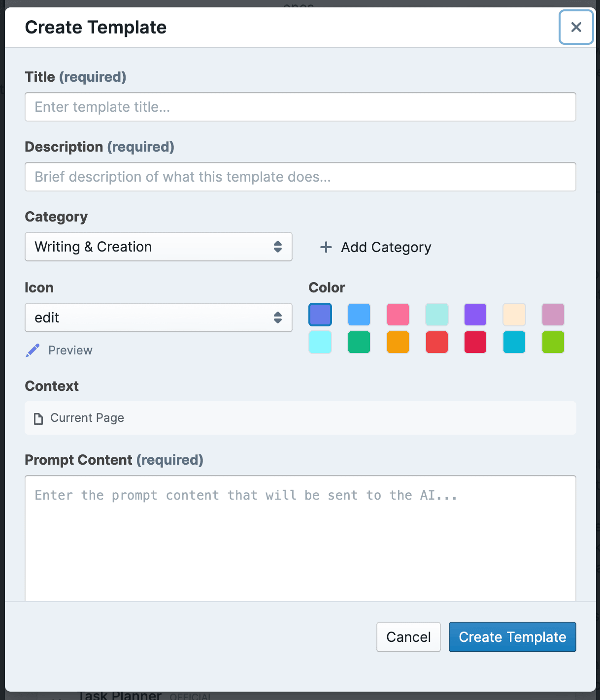Select the emerald green color swatch
Viewport: 600px width, 700px height.
[359, 342]
